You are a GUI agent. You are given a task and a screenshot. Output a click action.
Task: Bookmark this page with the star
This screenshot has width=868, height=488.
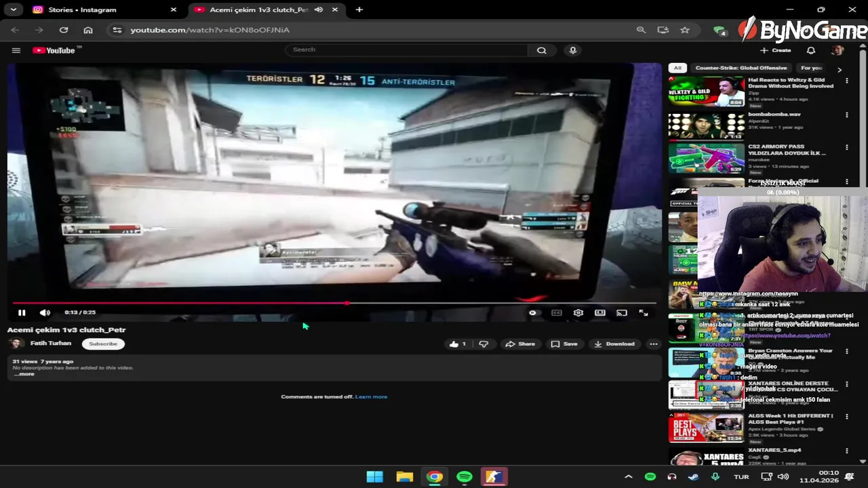tap(685, 30)
